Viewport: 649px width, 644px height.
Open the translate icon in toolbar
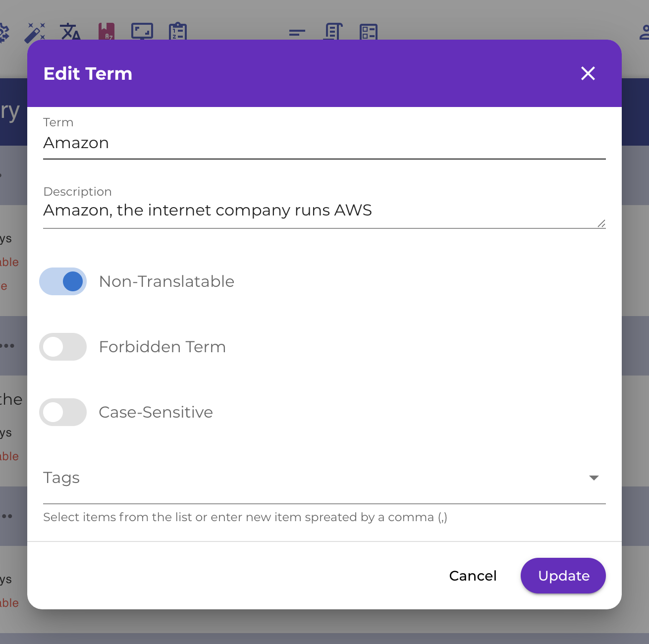coord(70,32)
